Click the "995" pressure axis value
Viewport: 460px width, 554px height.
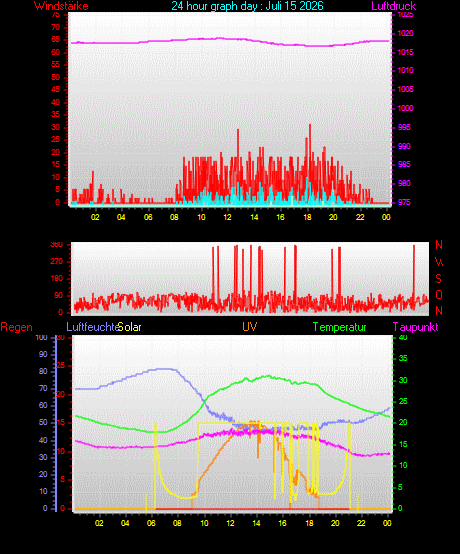click(x=404, y=127)
